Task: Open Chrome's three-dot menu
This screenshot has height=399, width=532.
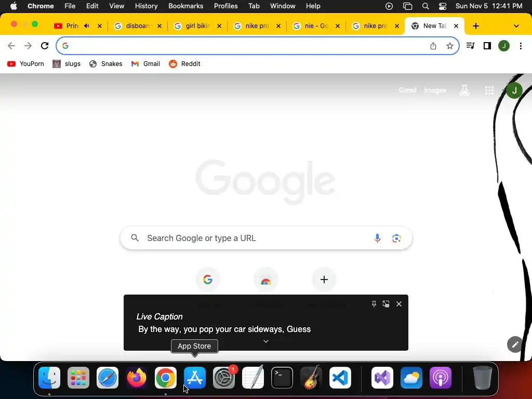Action: coord(521,46)
